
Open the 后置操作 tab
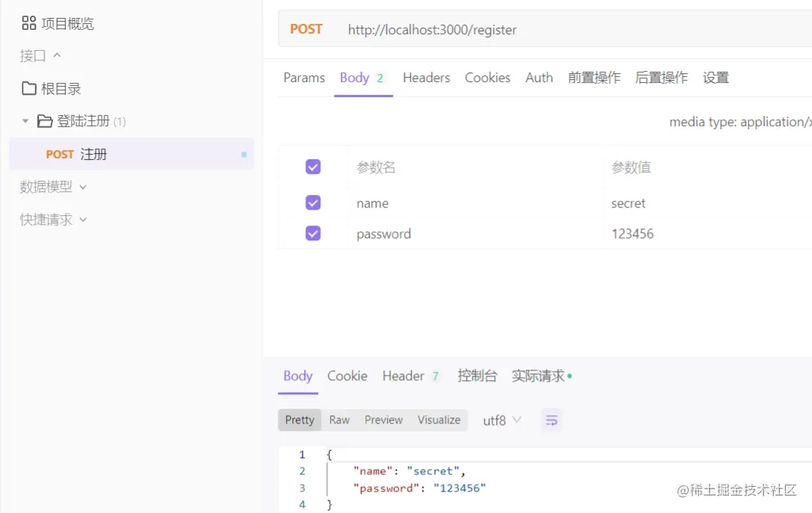661,78
